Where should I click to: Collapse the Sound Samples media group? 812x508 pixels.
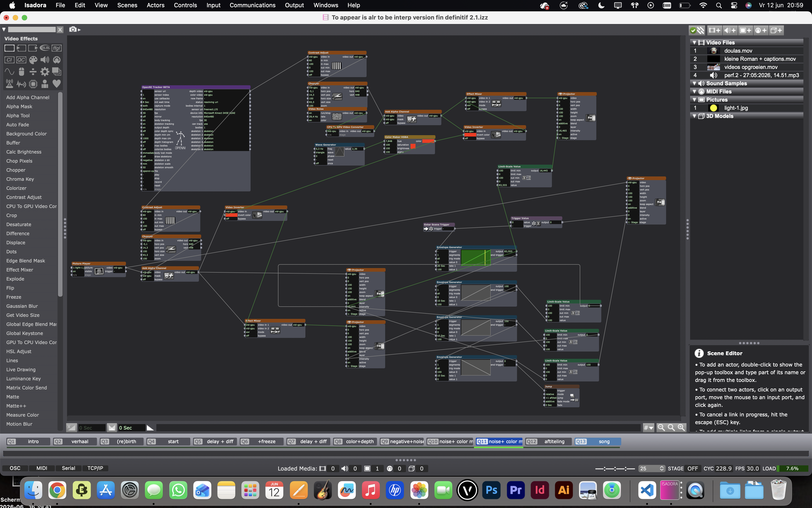click(694, 83)
